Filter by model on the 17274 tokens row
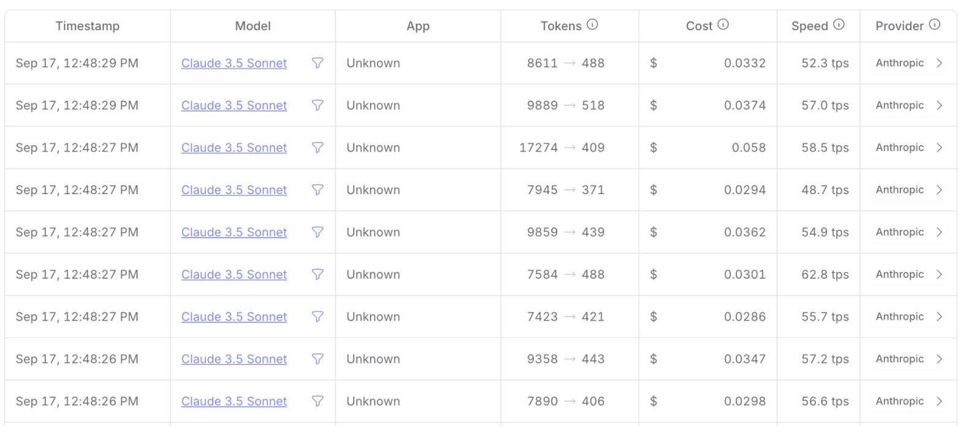The width and height of the screenshot is (980, 426). coord(317,148)
